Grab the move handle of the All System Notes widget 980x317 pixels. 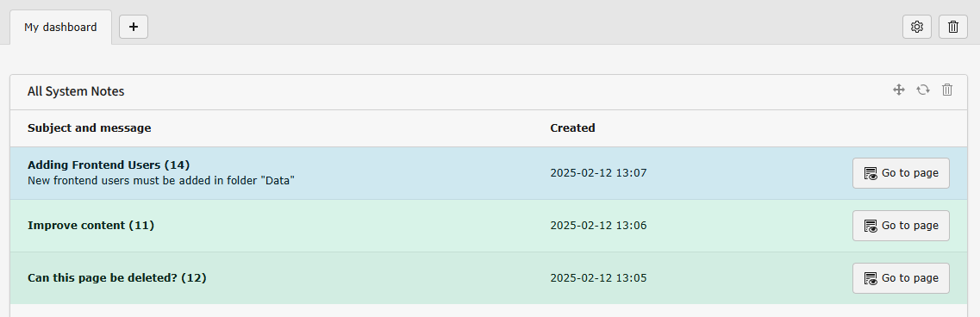[899, 90]
